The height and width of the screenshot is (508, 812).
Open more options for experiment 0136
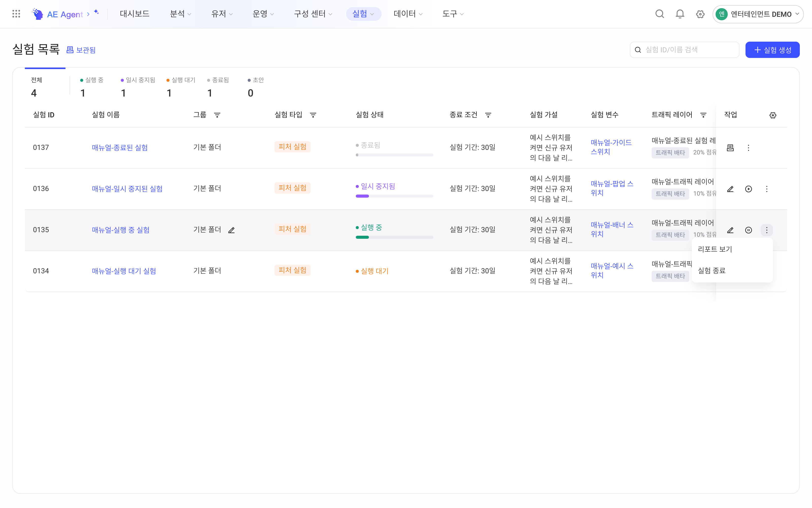tap(766, 189)
